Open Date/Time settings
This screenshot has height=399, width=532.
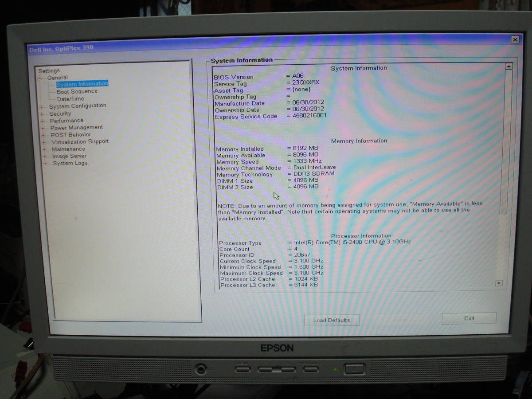pyautogui.click(x=70, y=99)
